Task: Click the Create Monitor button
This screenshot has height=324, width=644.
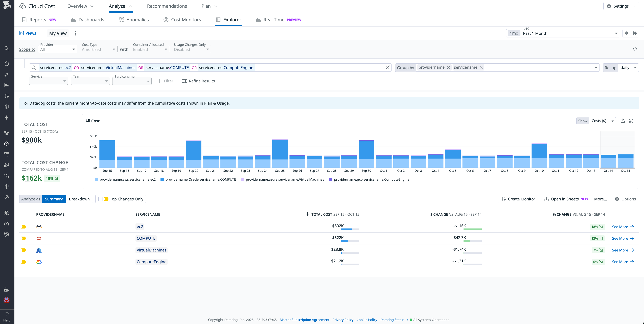Action: (x=518, y=199)
